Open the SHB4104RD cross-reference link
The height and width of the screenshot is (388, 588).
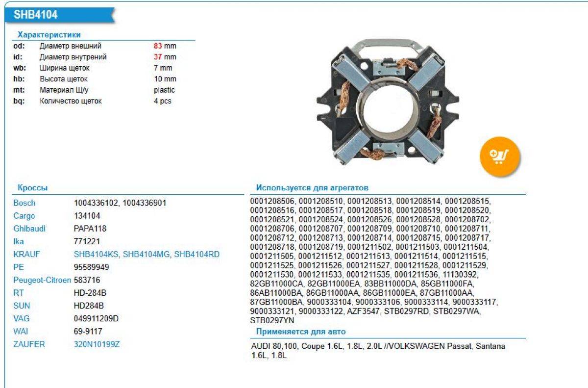click(x=197, y=254)
